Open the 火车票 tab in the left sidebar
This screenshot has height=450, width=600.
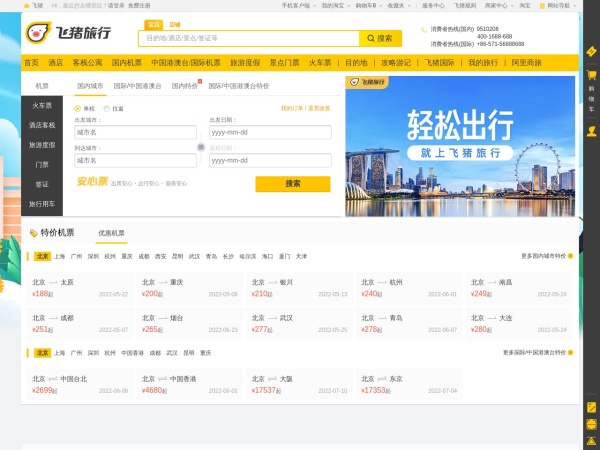coord(42,105)
